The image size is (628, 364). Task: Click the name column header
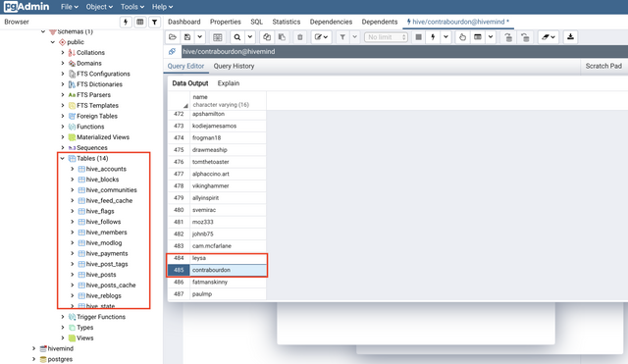coord(228,100)
